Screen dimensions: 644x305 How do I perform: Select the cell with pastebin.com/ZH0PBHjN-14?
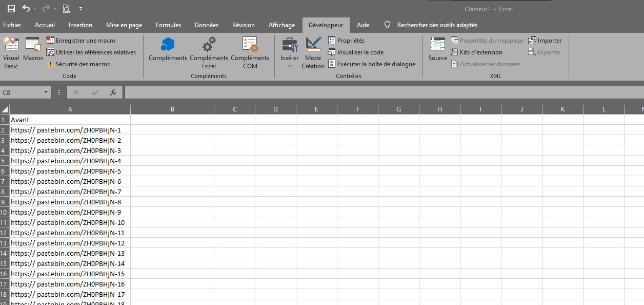click(x=70, y=263)
